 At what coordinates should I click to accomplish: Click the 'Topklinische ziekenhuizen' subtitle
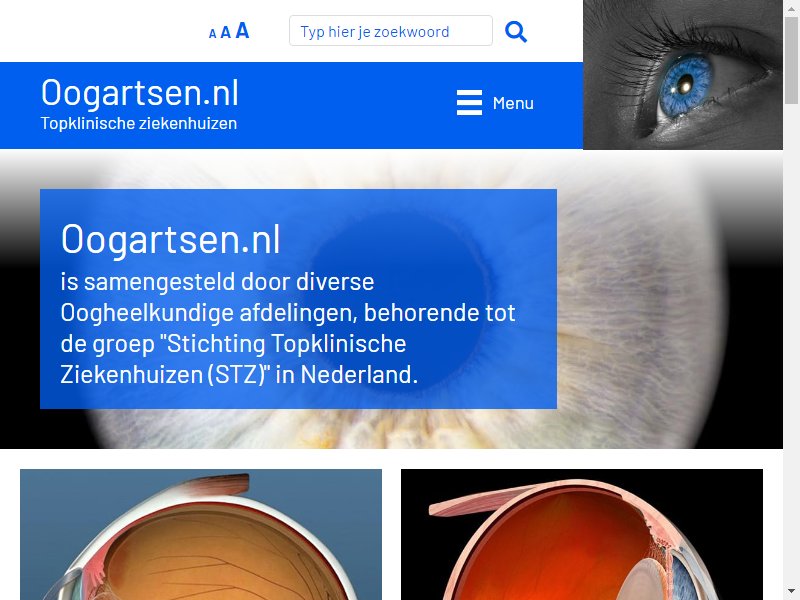139,123
